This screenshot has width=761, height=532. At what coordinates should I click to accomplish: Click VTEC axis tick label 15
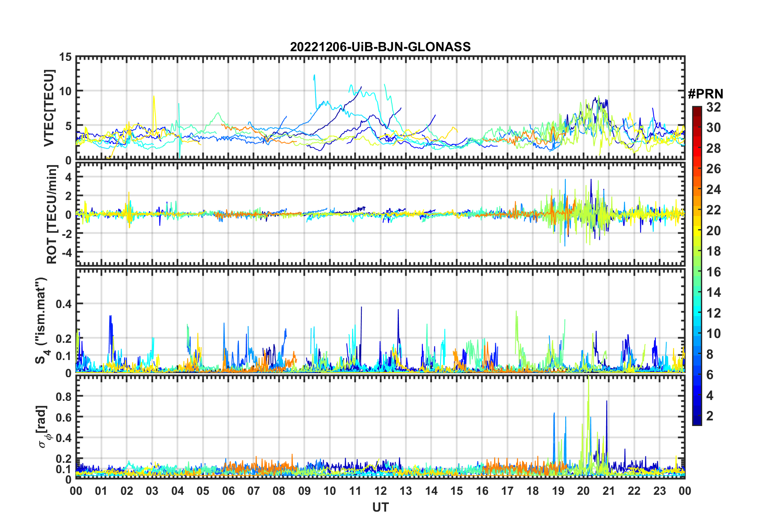tap(65, 57)
